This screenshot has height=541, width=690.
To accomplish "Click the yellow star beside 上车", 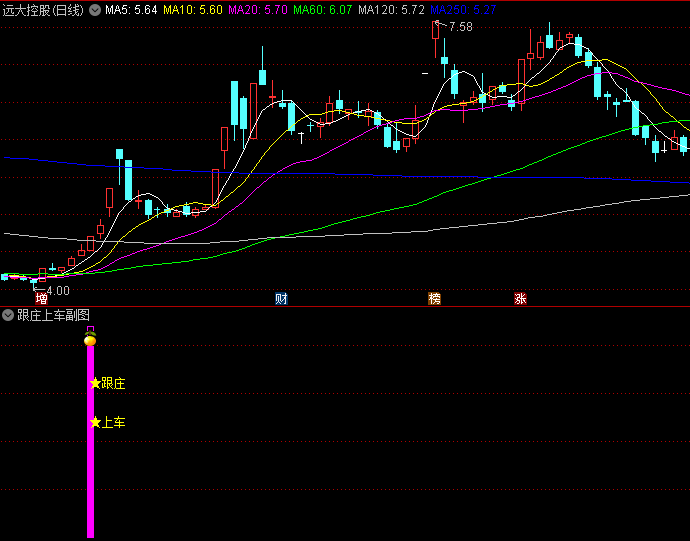I will (95, 423).
